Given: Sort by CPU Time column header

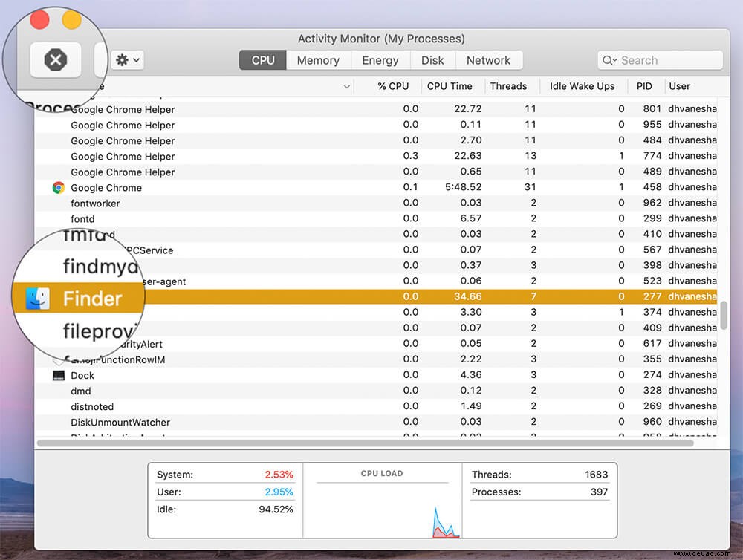Looking at the screenshot, I should click(x=450, y=86).
